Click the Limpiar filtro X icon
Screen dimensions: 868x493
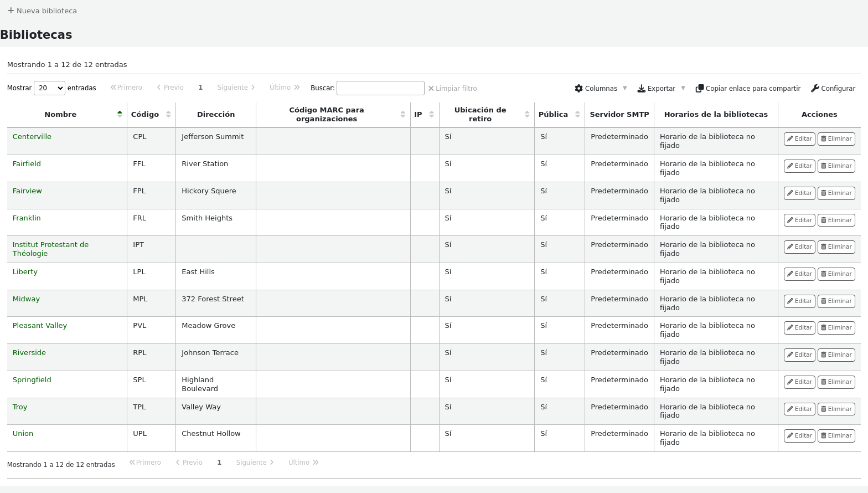coord(431,89)
